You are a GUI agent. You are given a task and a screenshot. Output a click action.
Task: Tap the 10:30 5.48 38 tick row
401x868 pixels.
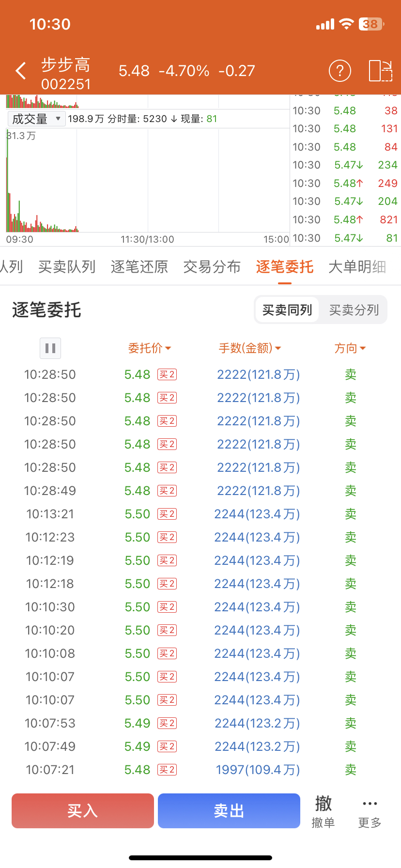click(x=345, y=110)
